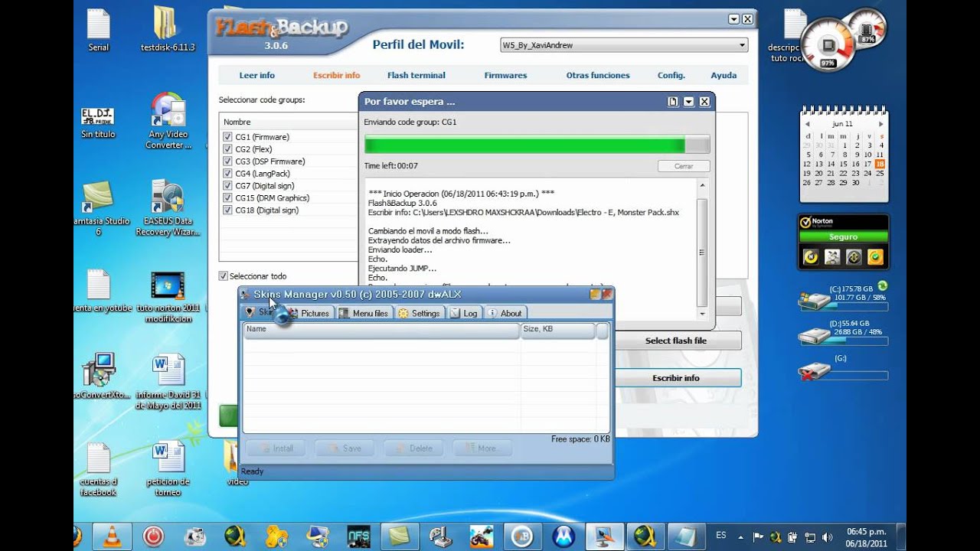This screenshot has width=980, height=551.
Task: Open Log tab in Skins Manager
Action: [x=464, y=313]
